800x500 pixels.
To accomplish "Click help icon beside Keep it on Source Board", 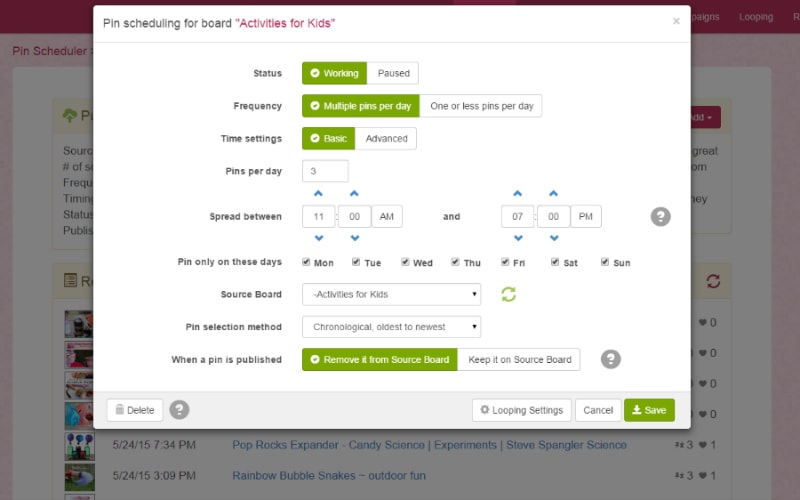I will pyautogui.click(x=611, y=359).
